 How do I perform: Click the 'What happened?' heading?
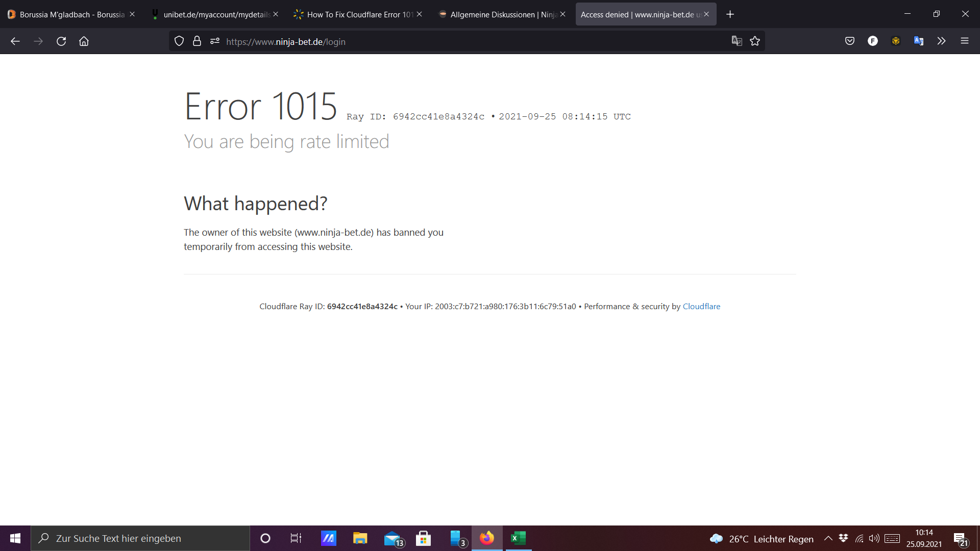coord(255,204)
